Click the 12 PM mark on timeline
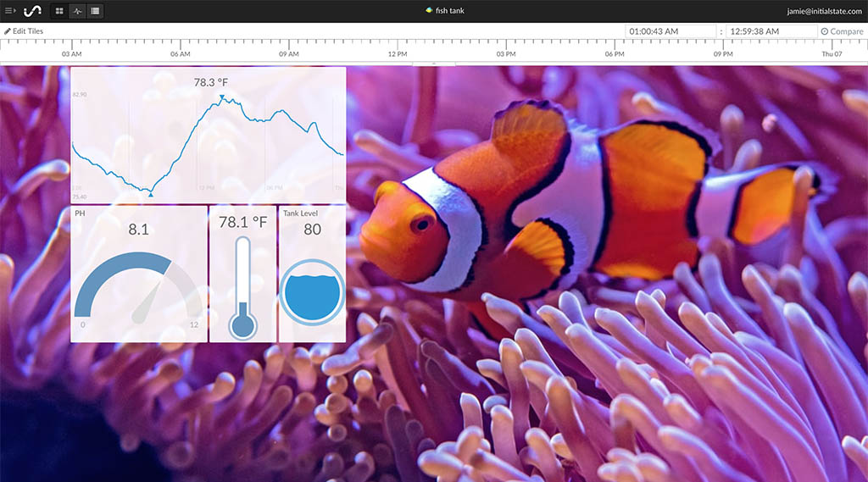868x482 pixels. click(398, 53)
